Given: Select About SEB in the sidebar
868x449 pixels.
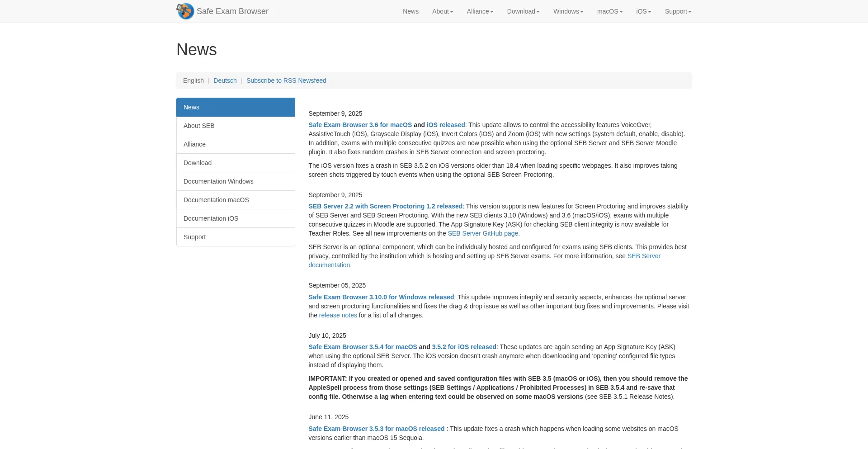Looking at the screenshot, I should 199,126.
